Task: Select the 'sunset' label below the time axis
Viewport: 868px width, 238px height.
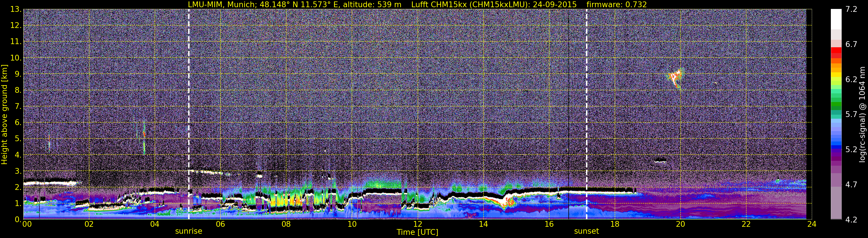Action: point(587,231)
